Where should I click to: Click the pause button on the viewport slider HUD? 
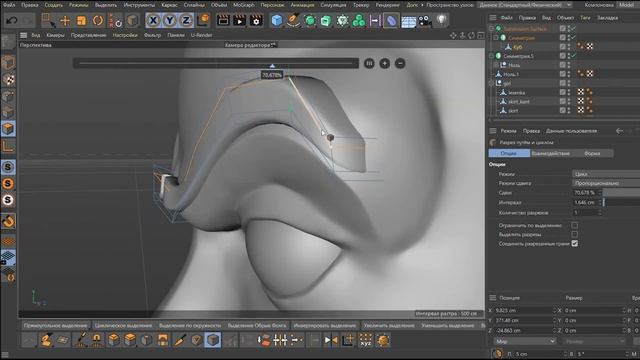click(369, 63)
